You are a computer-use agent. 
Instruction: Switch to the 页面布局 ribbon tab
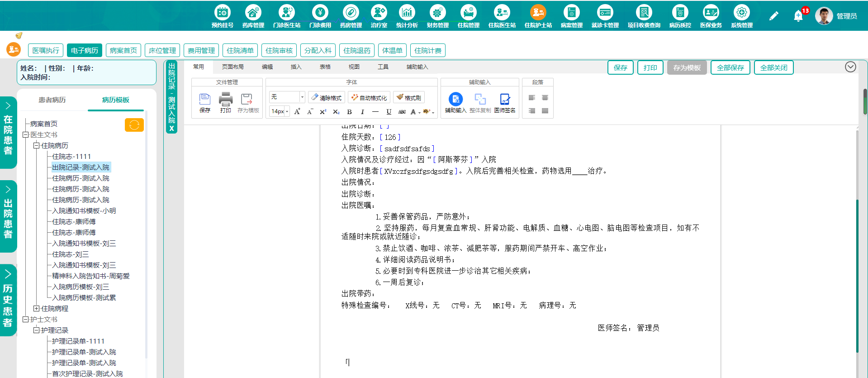(232, 67)
